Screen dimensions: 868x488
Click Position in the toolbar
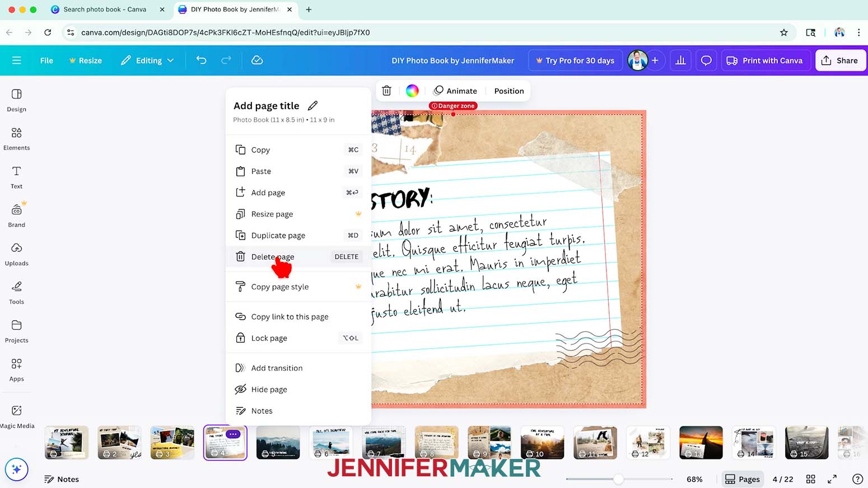tap(509, 91)
